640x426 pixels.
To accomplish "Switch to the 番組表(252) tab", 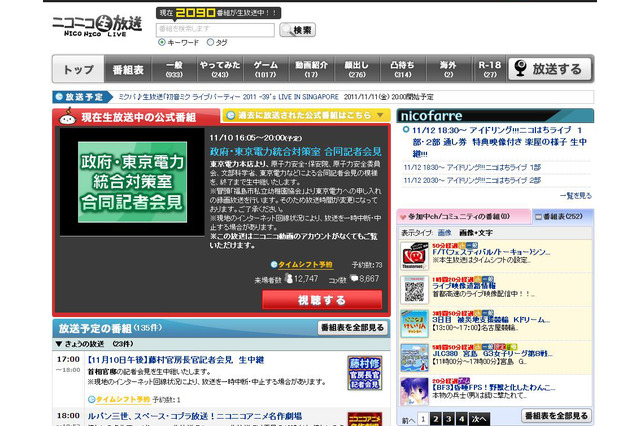I will pos(562,216).
